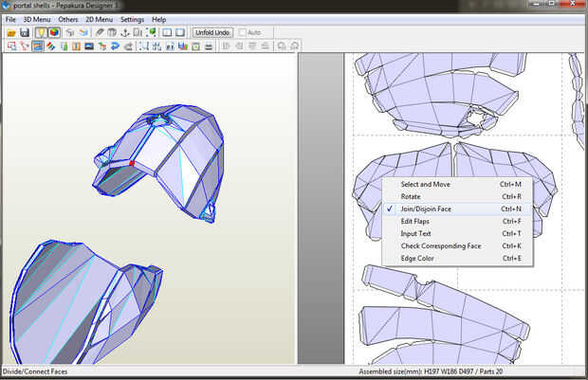Open the Help menu
Viewport: 588px width, 380px height.
[x=158, y=19]
